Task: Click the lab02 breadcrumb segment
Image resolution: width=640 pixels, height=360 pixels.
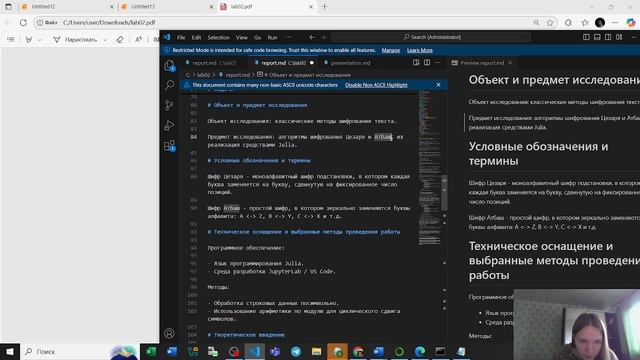Action: pos(203,75)
